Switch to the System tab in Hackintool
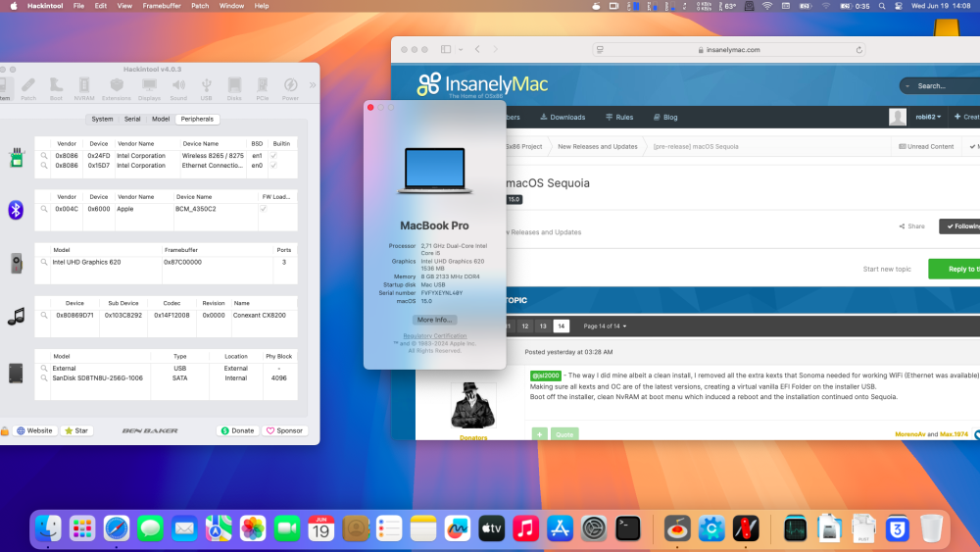The image size is (980, 552). (102, 119)
